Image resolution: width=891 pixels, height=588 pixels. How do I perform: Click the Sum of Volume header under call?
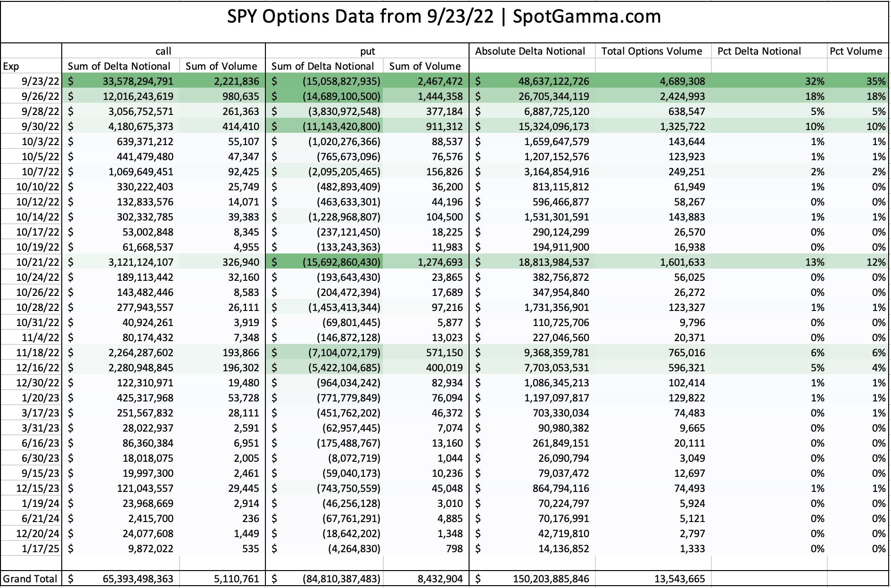221,66
